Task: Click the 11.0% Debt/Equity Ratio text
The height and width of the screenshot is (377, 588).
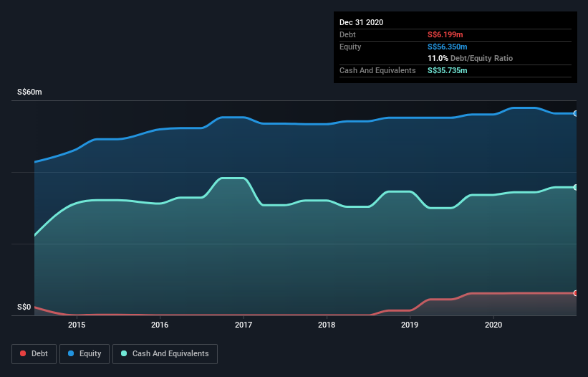Action: (470, 58)
